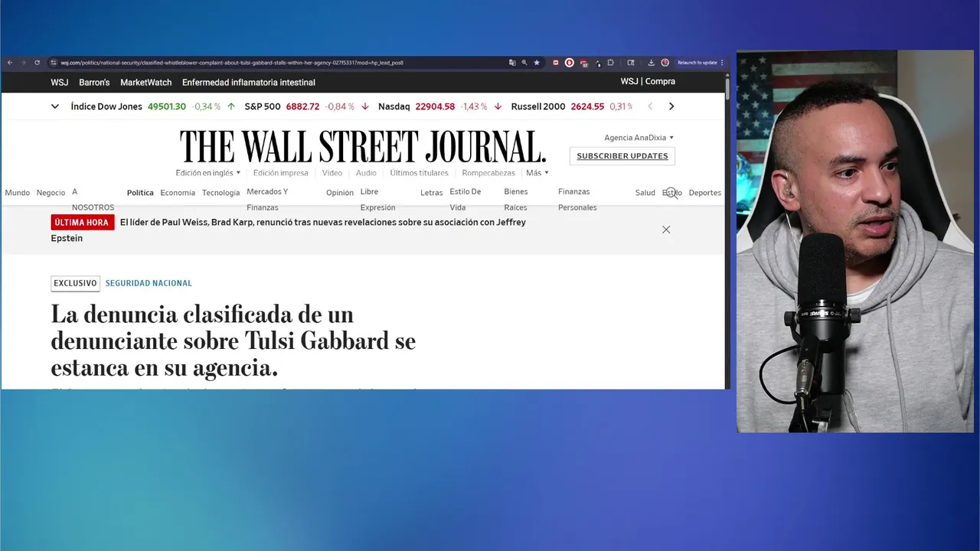Select Estilo De Vida in navigation
Viewport: 980px width, 551px height.
click(x=465, y=200)
